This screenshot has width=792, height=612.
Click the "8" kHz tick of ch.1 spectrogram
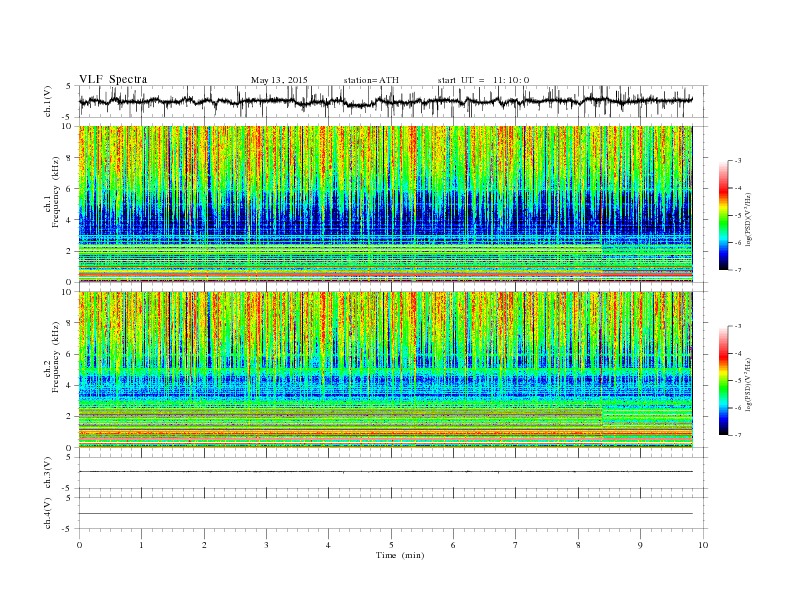[x=70, y=158]
